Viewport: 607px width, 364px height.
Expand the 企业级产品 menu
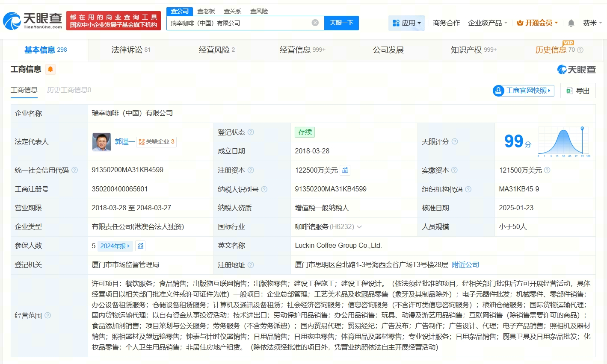[488, 23]
